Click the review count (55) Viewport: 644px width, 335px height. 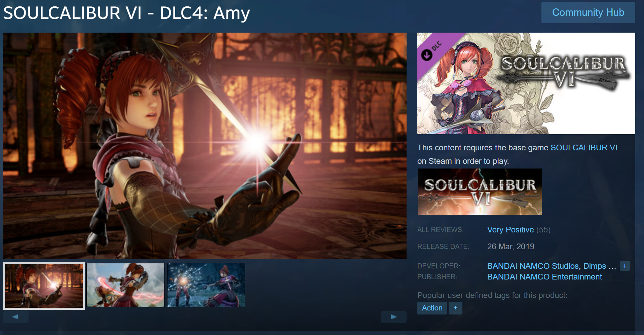pos(543,230)
